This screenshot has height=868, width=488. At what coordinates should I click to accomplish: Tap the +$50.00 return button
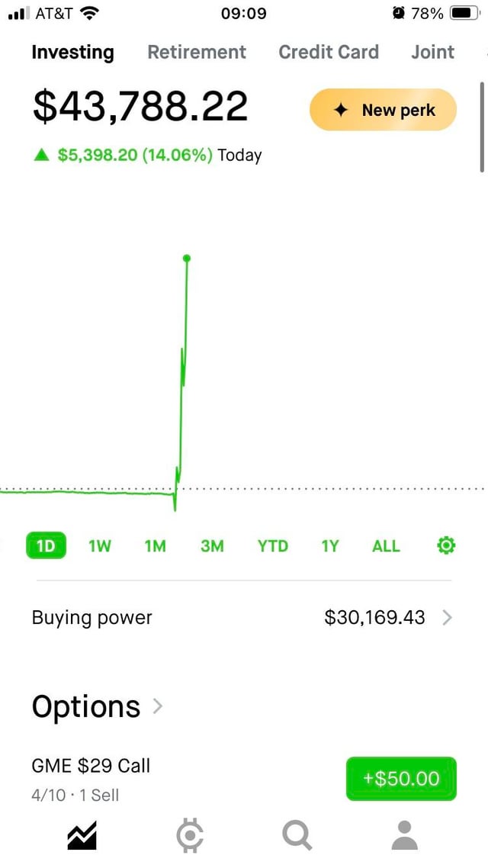click(x=401, y=779)
